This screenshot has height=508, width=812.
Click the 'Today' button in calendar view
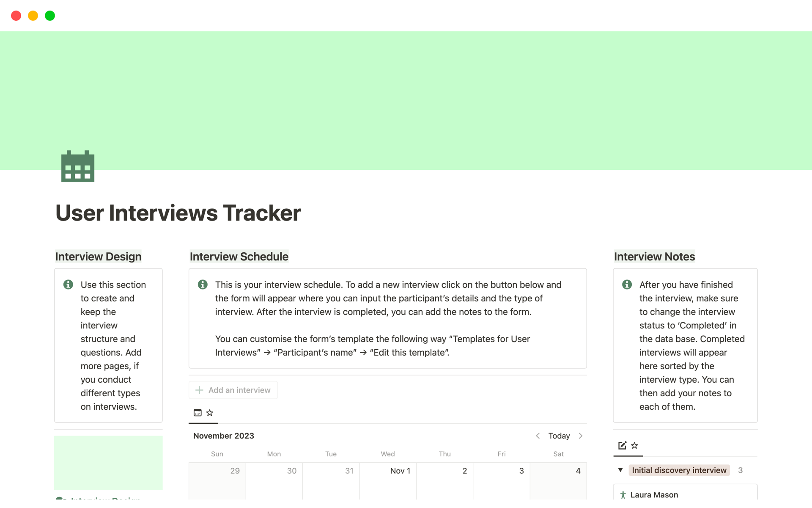(558, 436)
